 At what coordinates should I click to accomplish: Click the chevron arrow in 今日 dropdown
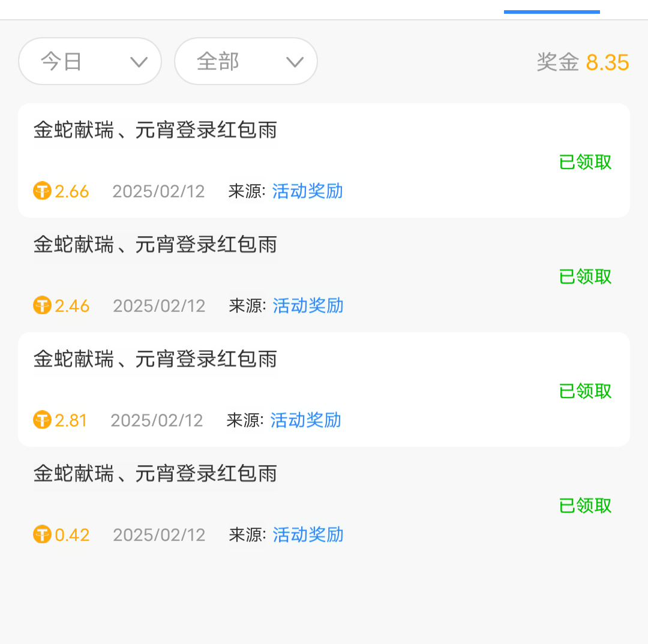pos(139,62)
